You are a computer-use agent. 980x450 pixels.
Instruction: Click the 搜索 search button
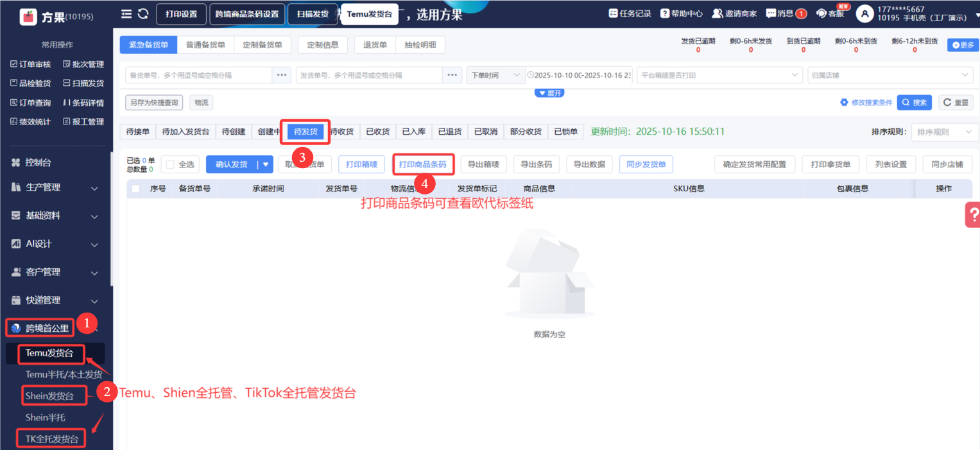(914, 103)
